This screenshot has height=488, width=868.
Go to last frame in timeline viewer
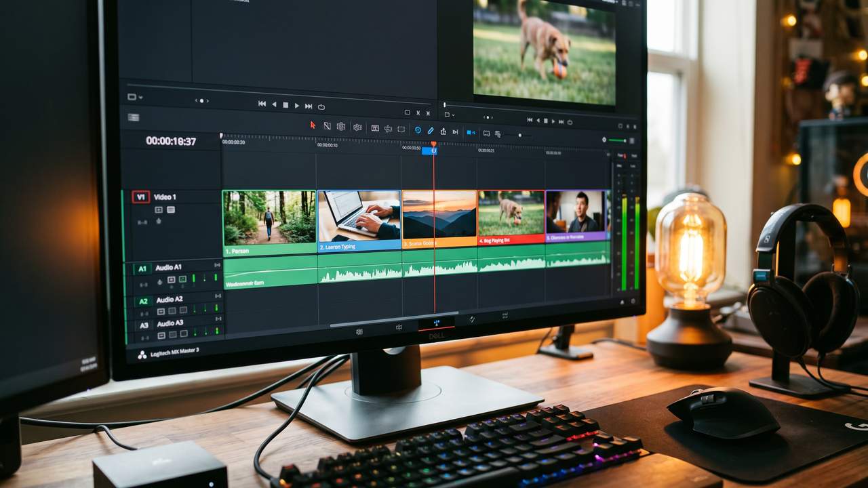(x=561, y=121)
